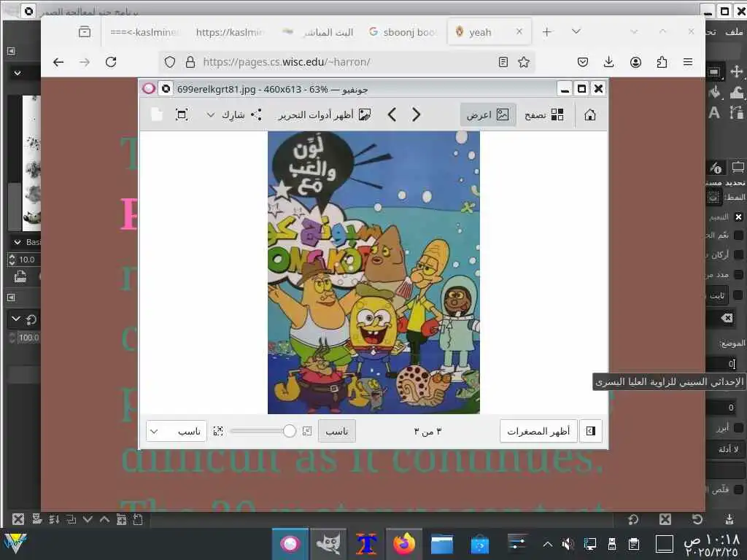The image size is (747, 560).
Task: Open Firefox from the taskbar
Action: pos(404,544)
